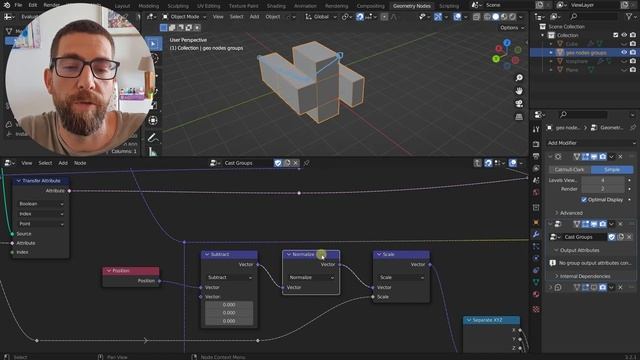
Task: Open the Tool properties tab icon
Action: point(536,129)
